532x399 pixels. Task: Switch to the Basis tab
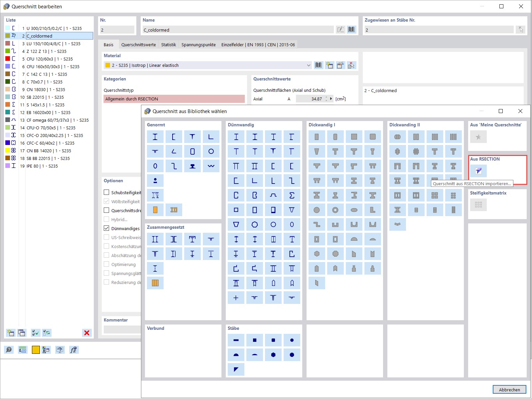click(x=108, y=45)
